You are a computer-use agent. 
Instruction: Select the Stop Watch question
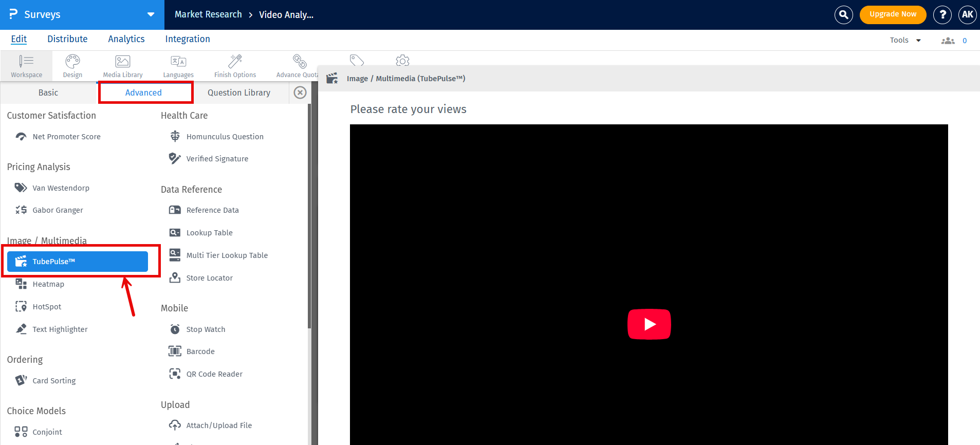[206, 329]
